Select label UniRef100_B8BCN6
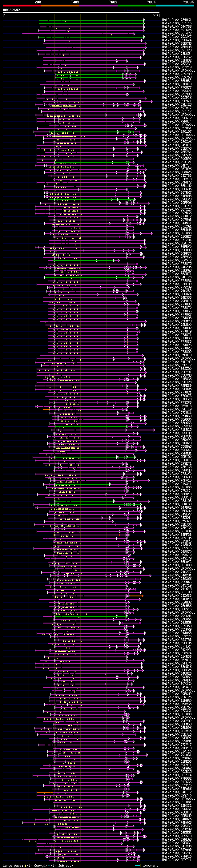Screen dimensions: 197x868 177,43
